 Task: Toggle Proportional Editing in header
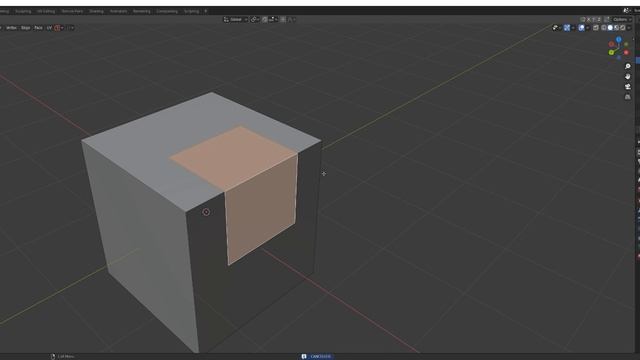coord(283,20)
